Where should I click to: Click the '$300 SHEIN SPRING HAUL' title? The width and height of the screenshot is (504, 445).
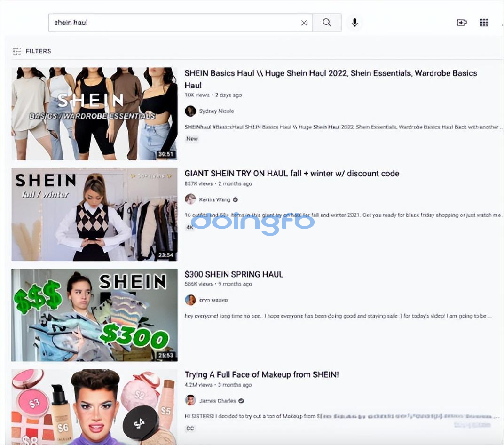click(x=234, y=274)
